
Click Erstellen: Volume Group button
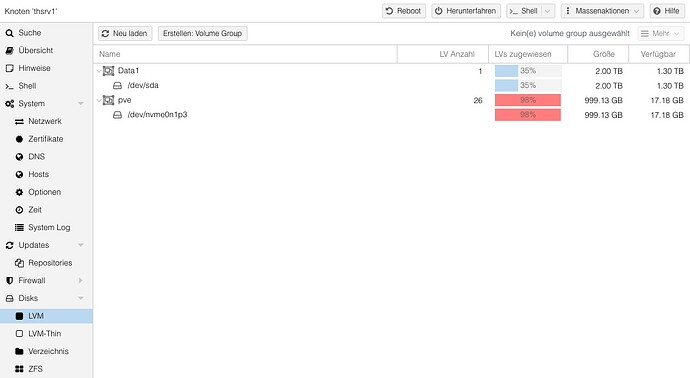202,33
